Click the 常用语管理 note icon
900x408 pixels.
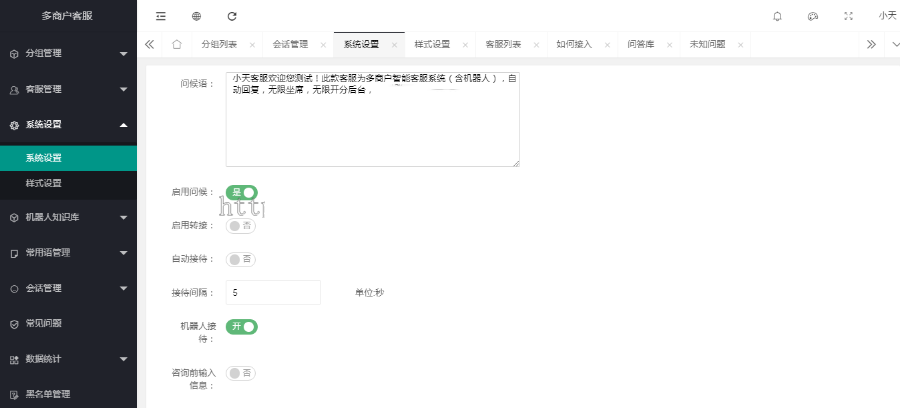coord(14,253)
